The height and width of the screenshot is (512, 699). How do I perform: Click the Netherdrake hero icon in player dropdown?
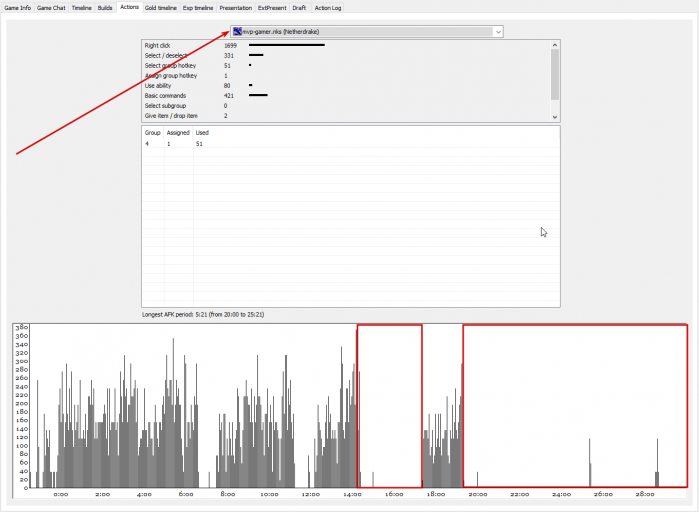click(x=237, y=31)
